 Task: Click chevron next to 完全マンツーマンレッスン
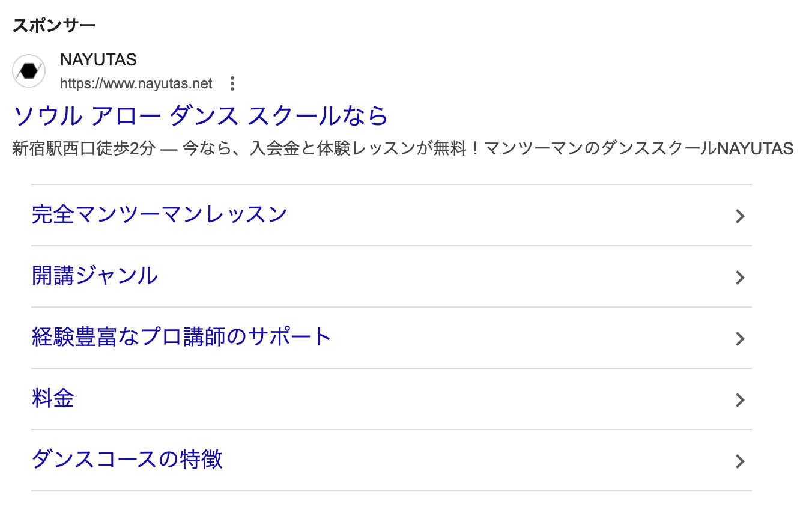[740, 216]
